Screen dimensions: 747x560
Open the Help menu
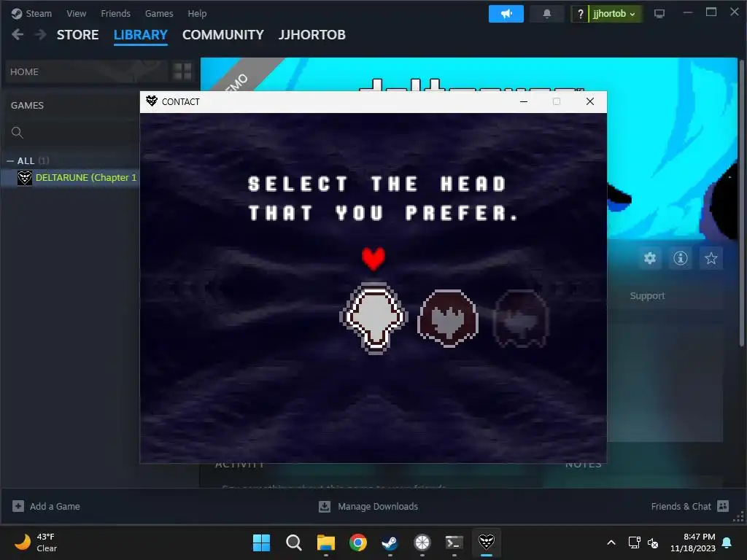(197, 13)
